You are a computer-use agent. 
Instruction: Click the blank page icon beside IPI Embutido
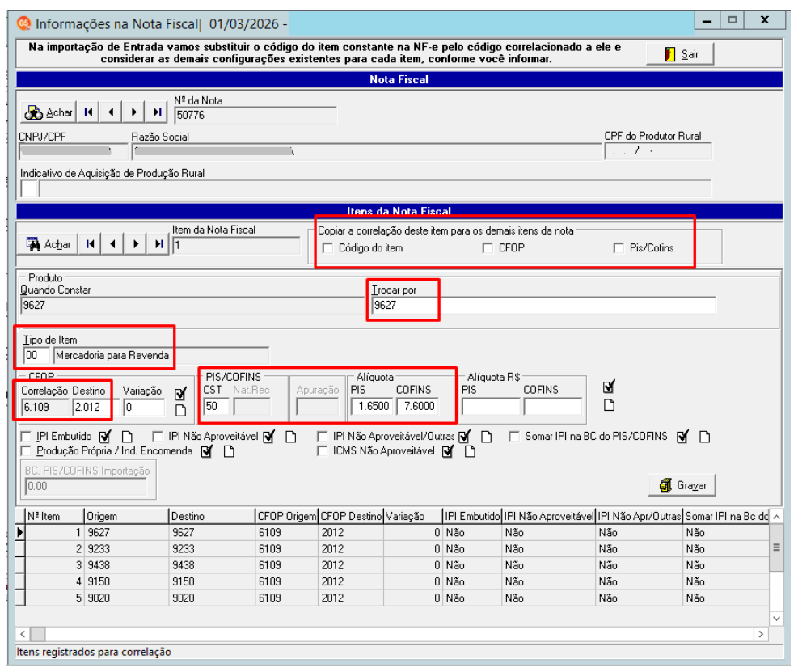pyautogui.click(x=127, y=437)
